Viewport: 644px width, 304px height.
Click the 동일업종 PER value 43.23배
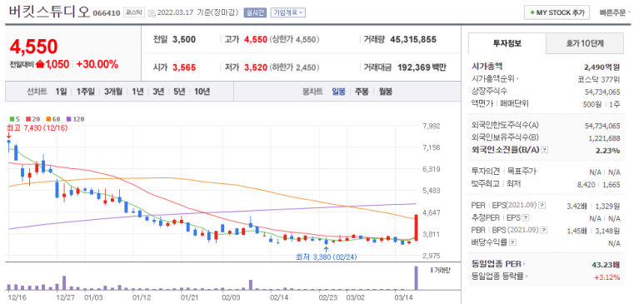point(606,264)
